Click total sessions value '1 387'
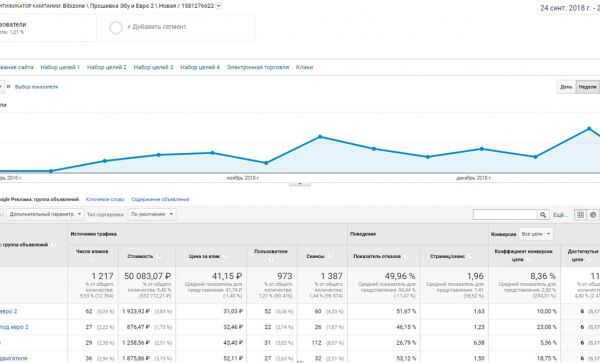 (x=332, y=276)
